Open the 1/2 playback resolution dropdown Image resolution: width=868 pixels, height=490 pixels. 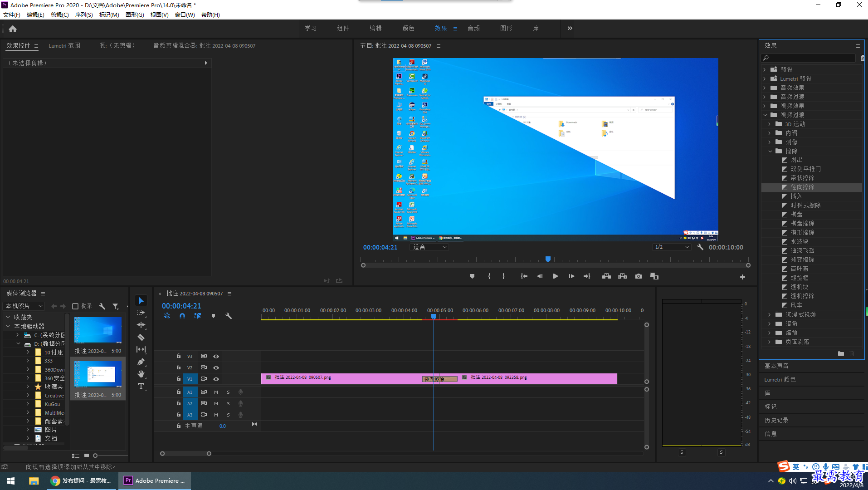pyautogui.click(x=672, y=247)
